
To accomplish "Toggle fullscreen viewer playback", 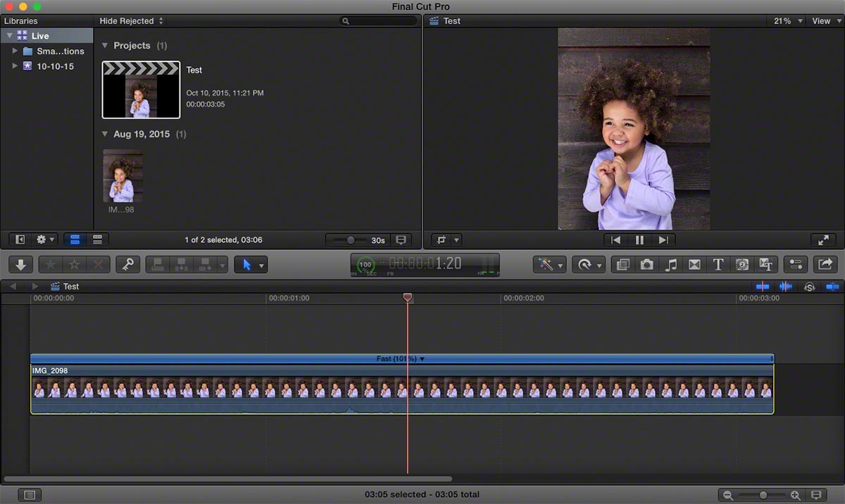I will 823,240.
